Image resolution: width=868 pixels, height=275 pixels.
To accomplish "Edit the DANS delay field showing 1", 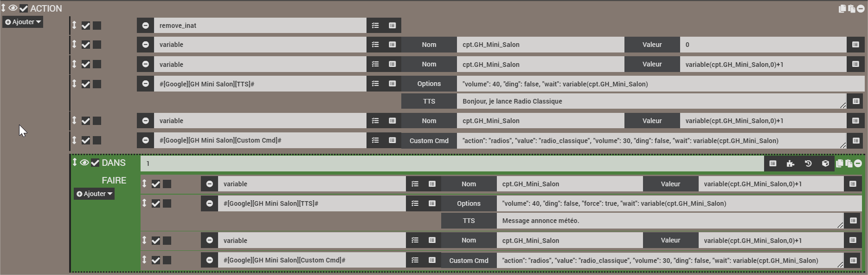I will click(452, 164).
